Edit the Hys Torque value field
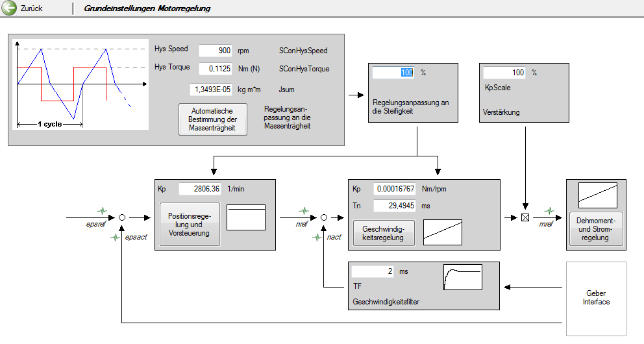Viewport: 644px width, 344px height. pyautogui.click(x=215, y=69)
